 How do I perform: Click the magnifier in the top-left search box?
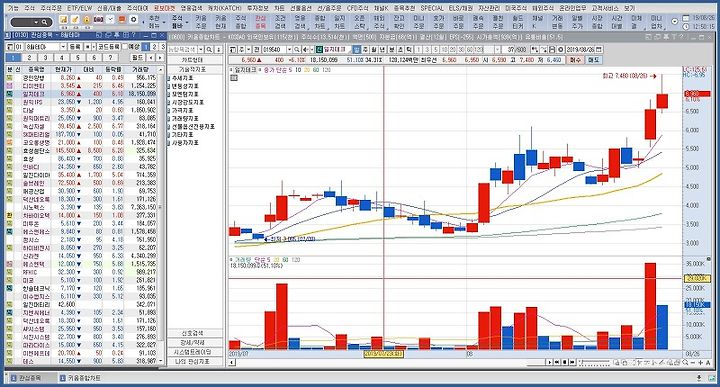pyautogui.click(x=44, y=22)
